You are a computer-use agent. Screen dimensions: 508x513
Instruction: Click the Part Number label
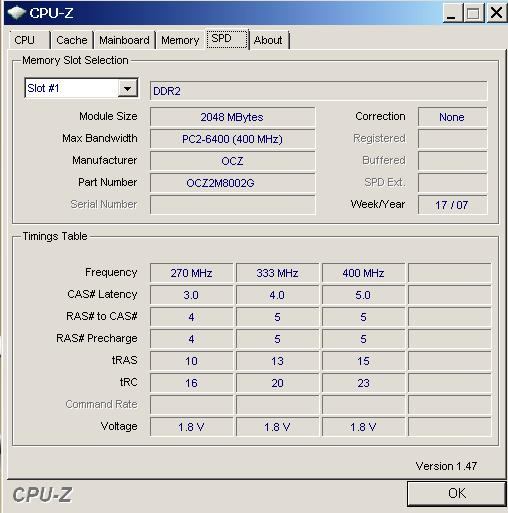coord(107,182)
